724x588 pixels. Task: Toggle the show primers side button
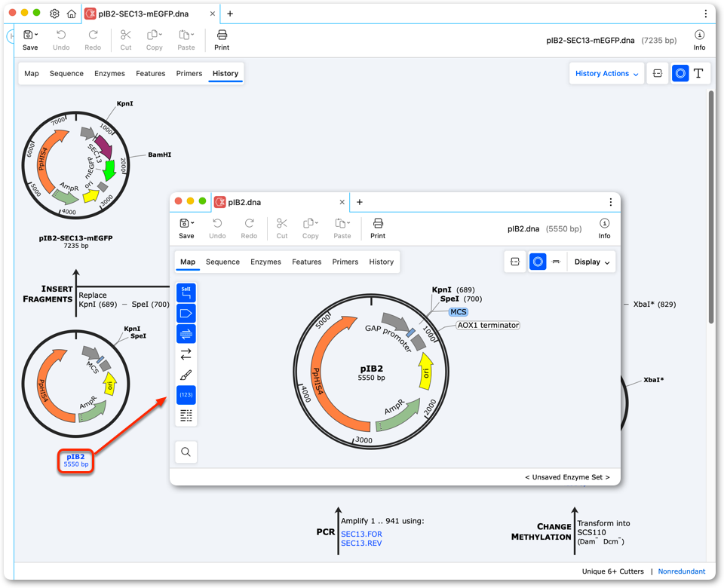[x=186, y=334]
